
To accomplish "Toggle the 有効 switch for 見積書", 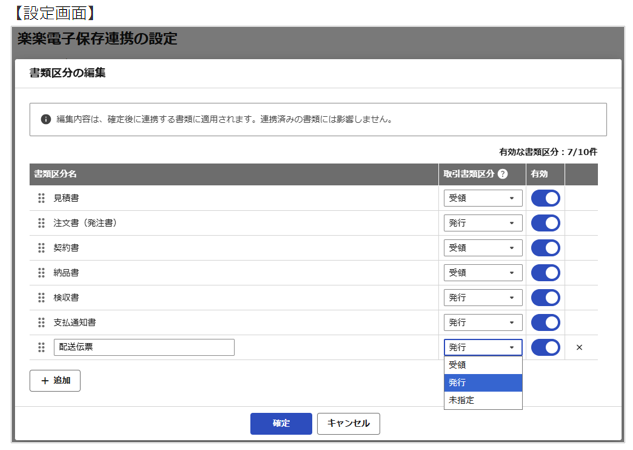I will (x=545, y=198).
